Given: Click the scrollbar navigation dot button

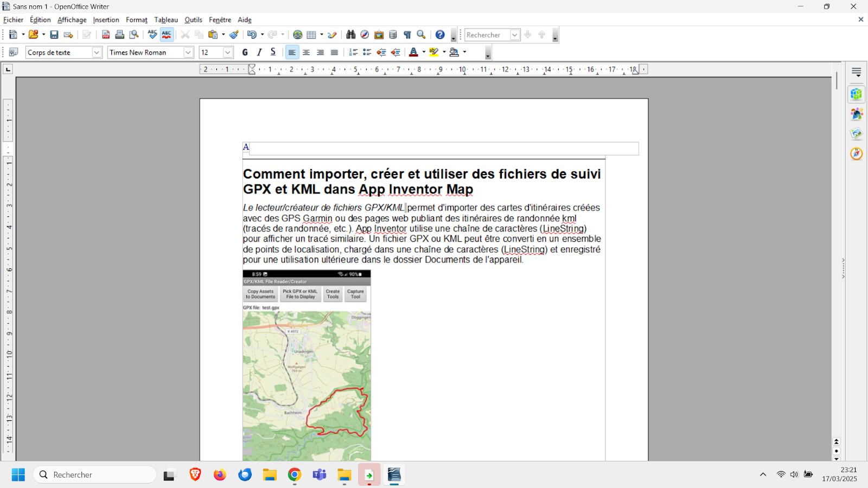Looking at the screenshot, I should tap(837, 451).
